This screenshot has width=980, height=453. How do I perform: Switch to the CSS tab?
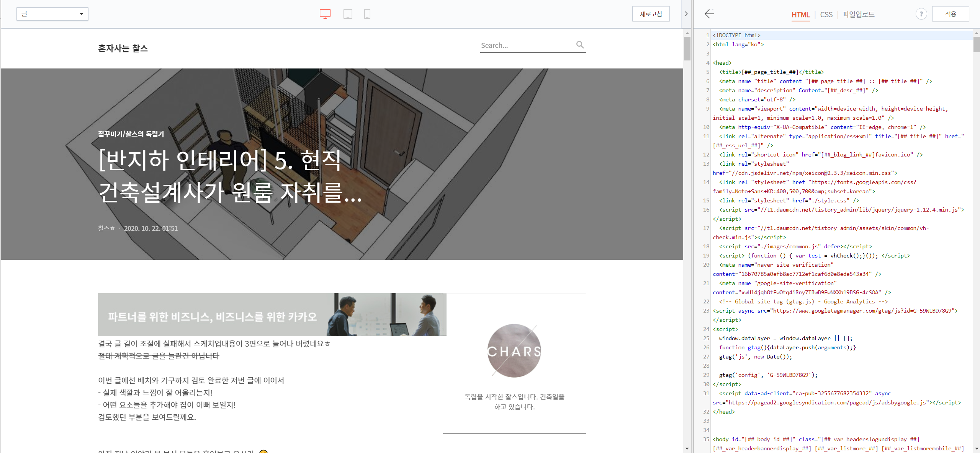click(826, 15)
